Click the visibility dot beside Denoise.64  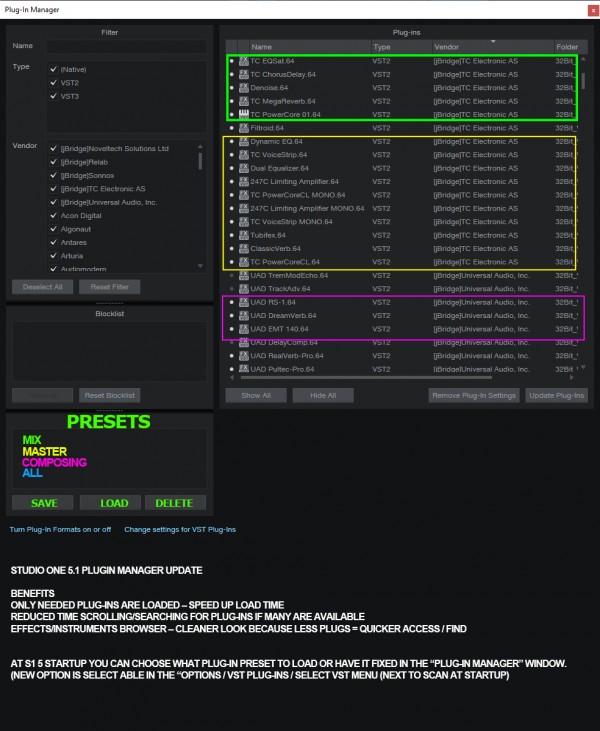pyautogui.click(x=232, y=88)
